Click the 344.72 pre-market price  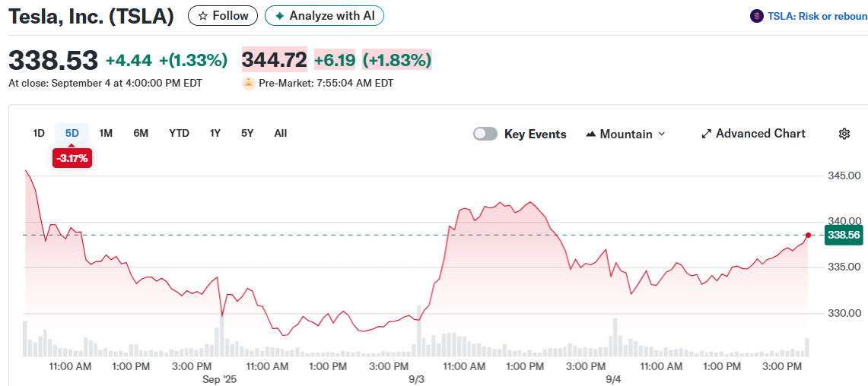pyautogui.click(x=274, y=60)
